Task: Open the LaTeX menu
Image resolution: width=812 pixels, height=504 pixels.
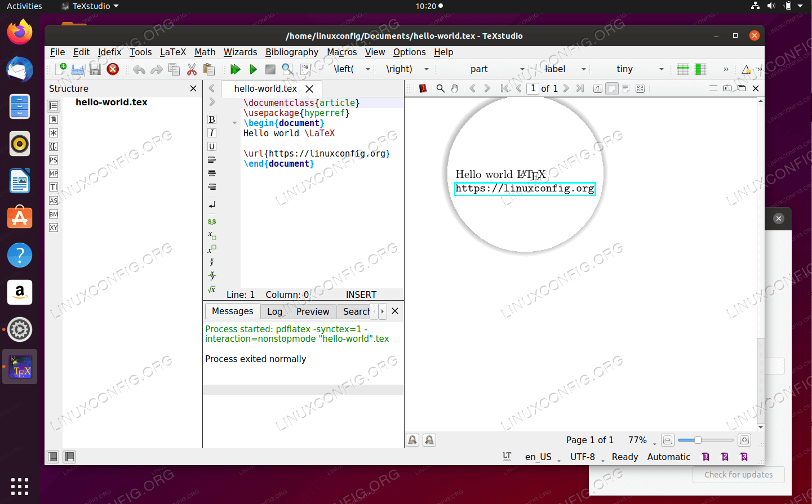Action: [173, 52]
